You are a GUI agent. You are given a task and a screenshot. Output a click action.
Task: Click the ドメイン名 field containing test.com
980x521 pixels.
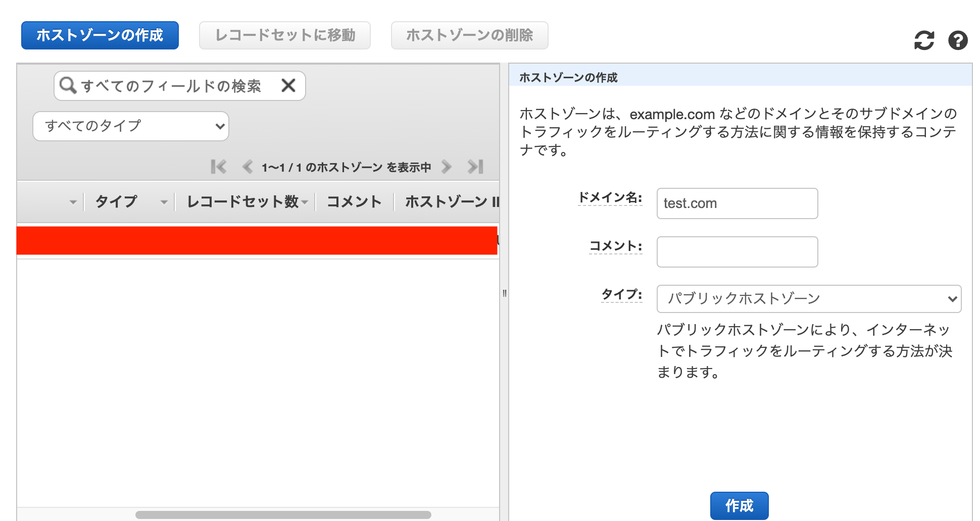(737, 203)
